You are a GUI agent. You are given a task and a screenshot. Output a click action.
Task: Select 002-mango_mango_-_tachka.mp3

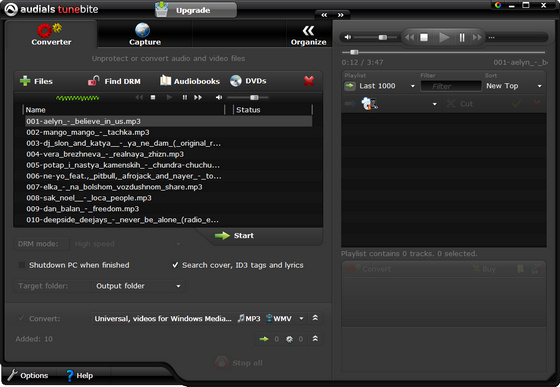click(169, 132)
